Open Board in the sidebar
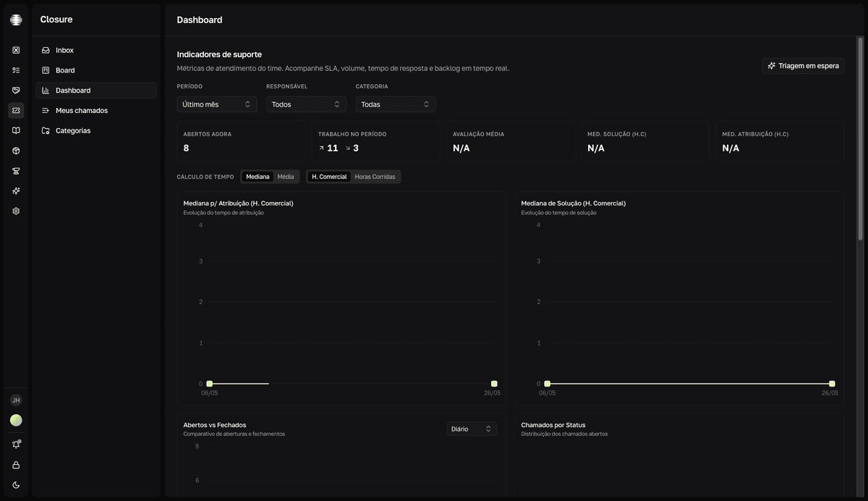The height and width of the screenshot is (501, 868). [96, 70]
